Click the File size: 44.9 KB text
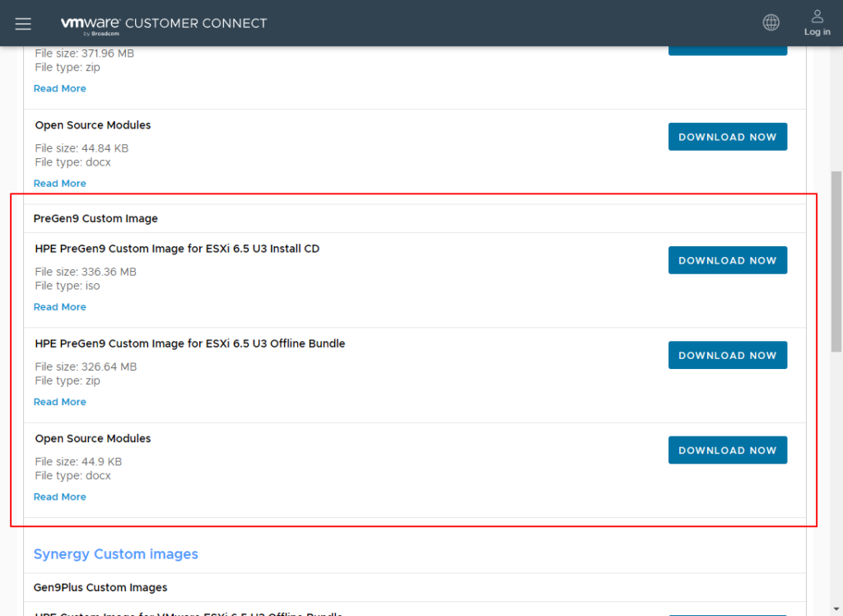The height and width of the screenshot is (616, 843). 78,462
